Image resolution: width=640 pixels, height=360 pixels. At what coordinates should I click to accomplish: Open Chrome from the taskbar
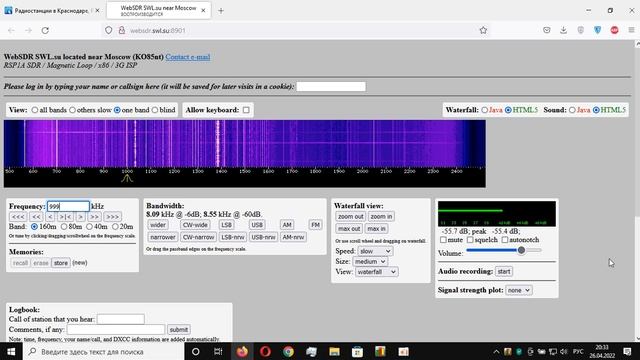pos(288,351)
